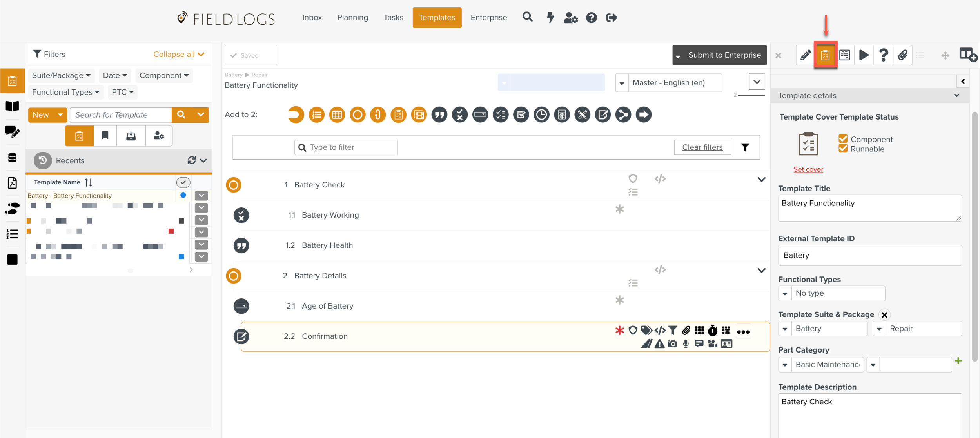Add a numbered list element to section 2
This screenshot has width=980, height=438.
tap(316, 115)
